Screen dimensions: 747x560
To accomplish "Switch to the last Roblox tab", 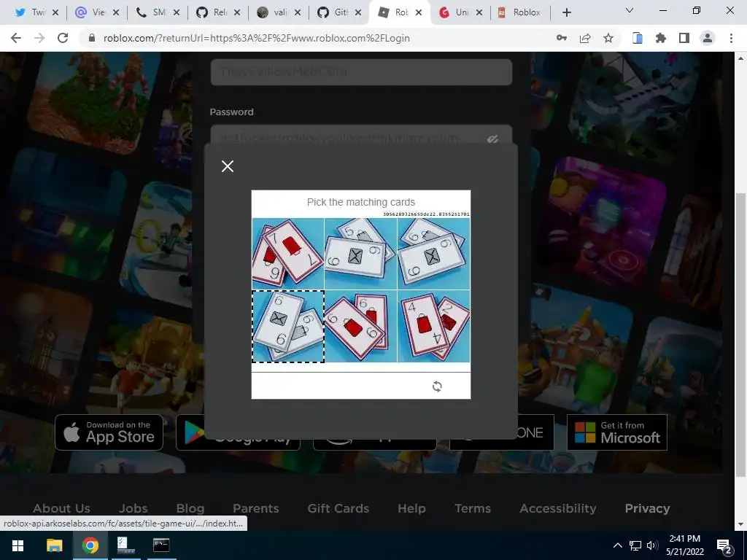I will pyautogui.click(x=519, y=12).
